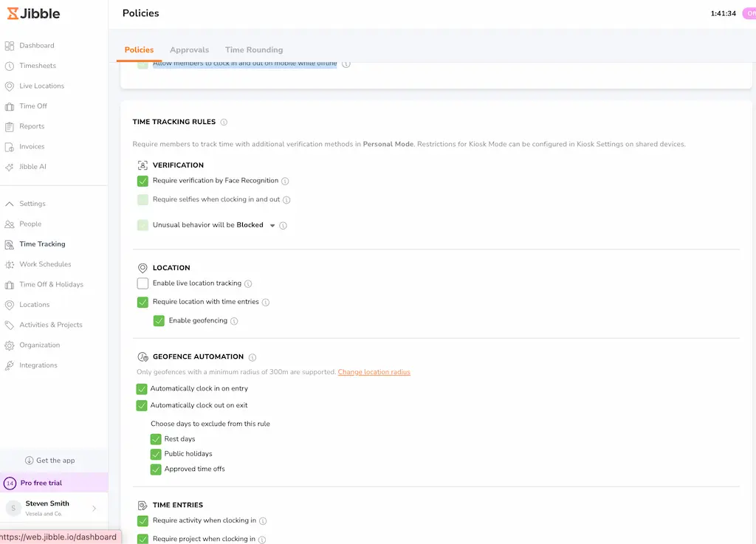
Task: Open the Organization gear icon
Action: coord(9,345)
